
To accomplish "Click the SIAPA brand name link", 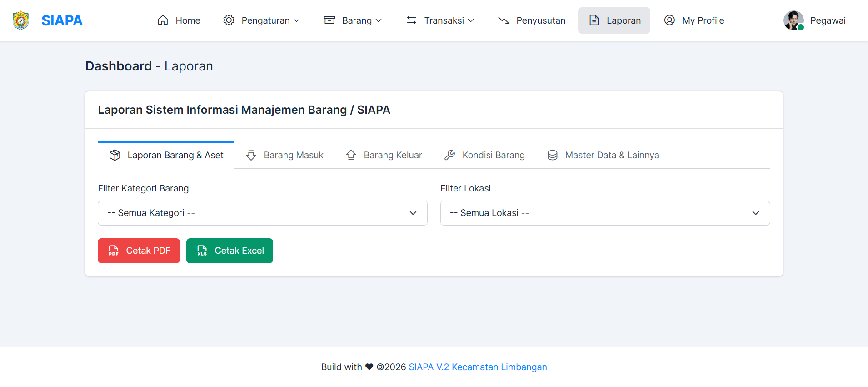I will [62, 20].
